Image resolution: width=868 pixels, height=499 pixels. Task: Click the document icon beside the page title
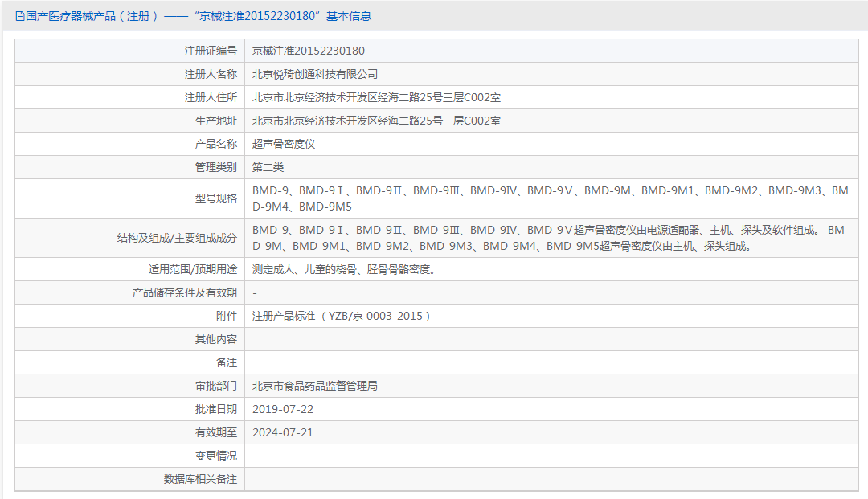(19, 16)
